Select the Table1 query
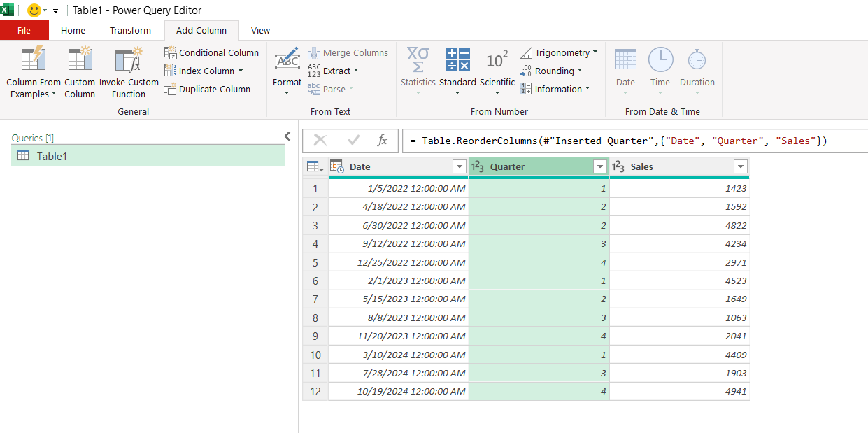The height and width of the screenshot is (433, 868). (x=148, y=156)
